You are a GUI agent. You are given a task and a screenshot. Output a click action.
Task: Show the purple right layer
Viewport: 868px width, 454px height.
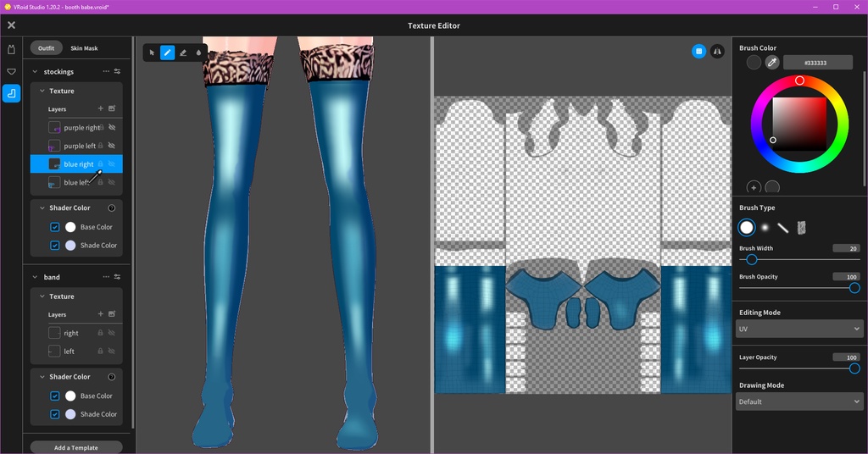click(112, 127)
